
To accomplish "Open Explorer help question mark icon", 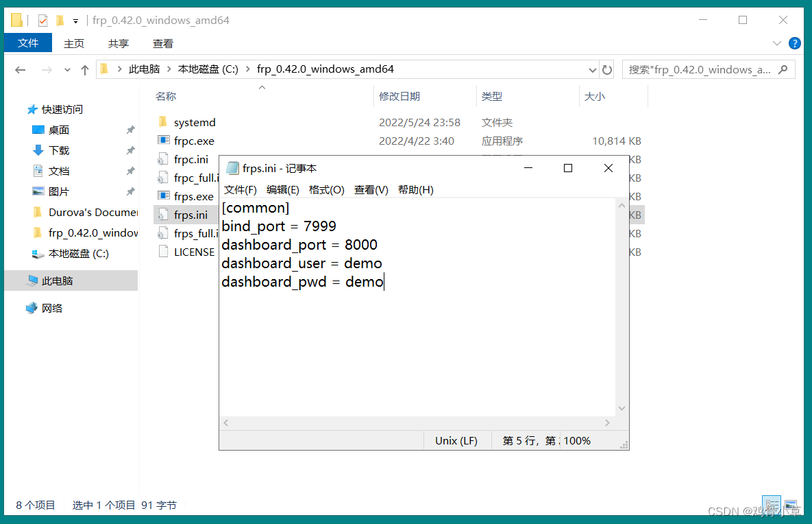I will pyautogui.click(x=794, y=43).
